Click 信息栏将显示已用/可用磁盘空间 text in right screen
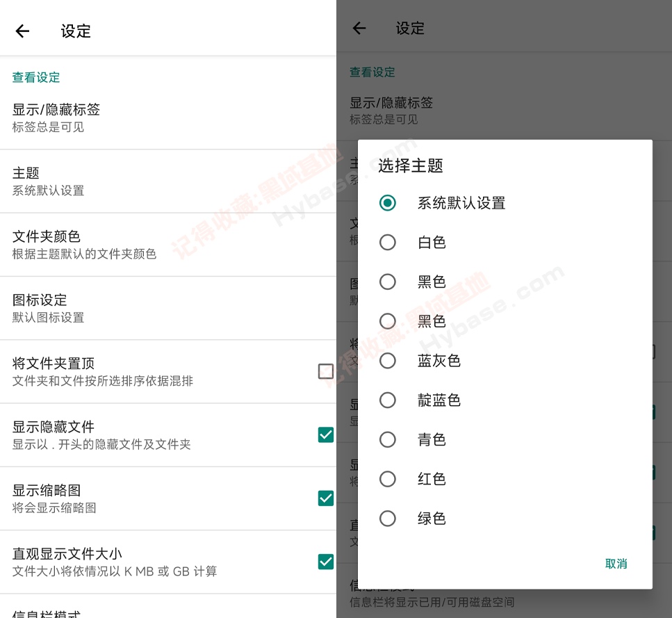The image size is (672, 618). point(432,602)
